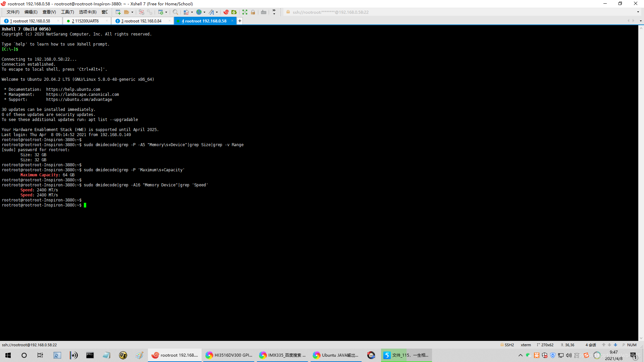644x362 pixels.
Task: Add a new tab with plus button
Action: [240, 21]
